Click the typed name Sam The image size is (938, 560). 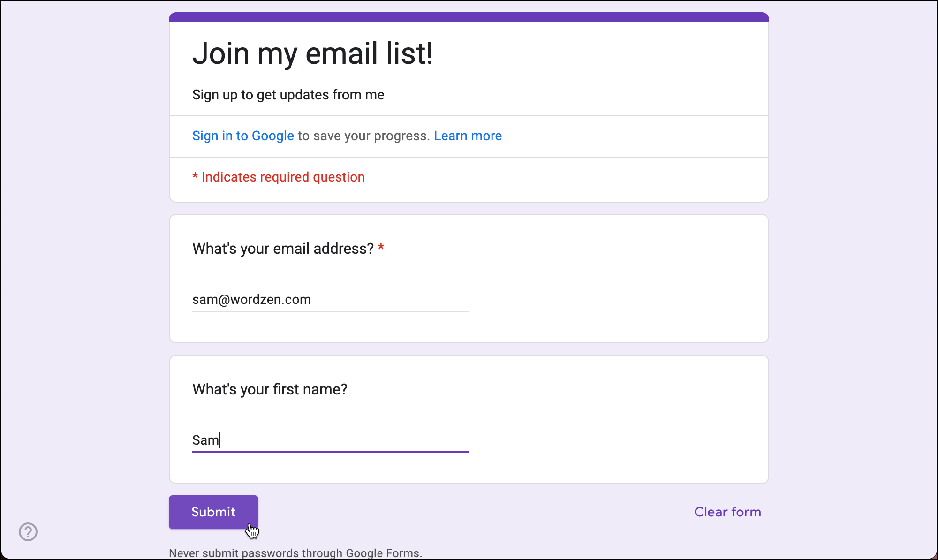pos(205,439)
